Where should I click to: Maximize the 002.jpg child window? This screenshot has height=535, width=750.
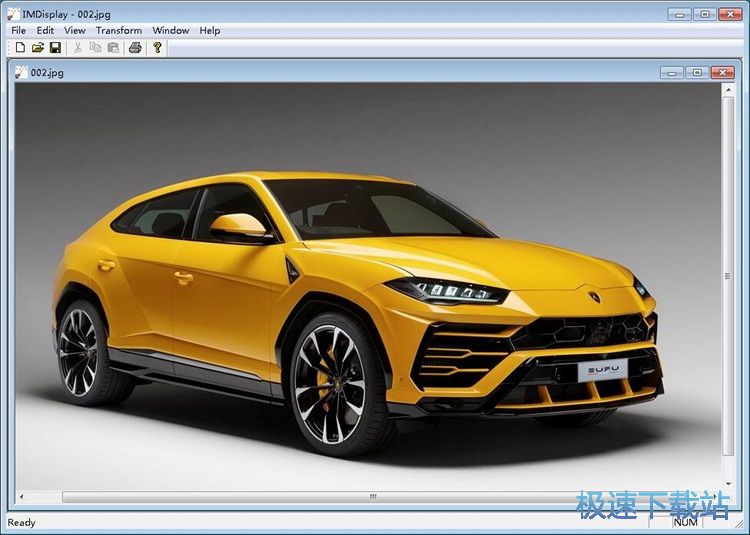[x=697, y=73]
